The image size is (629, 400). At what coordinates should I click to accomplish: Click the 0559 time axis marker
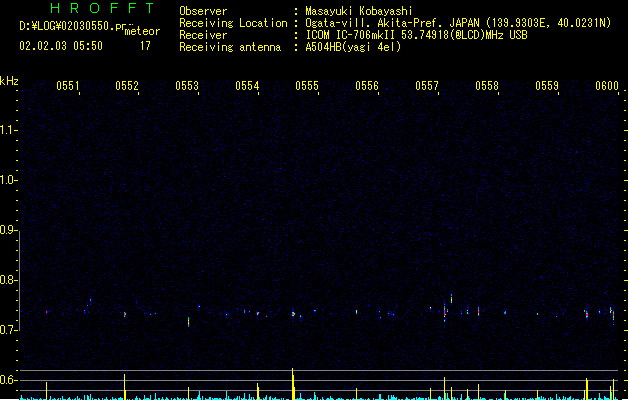point(547,86)
